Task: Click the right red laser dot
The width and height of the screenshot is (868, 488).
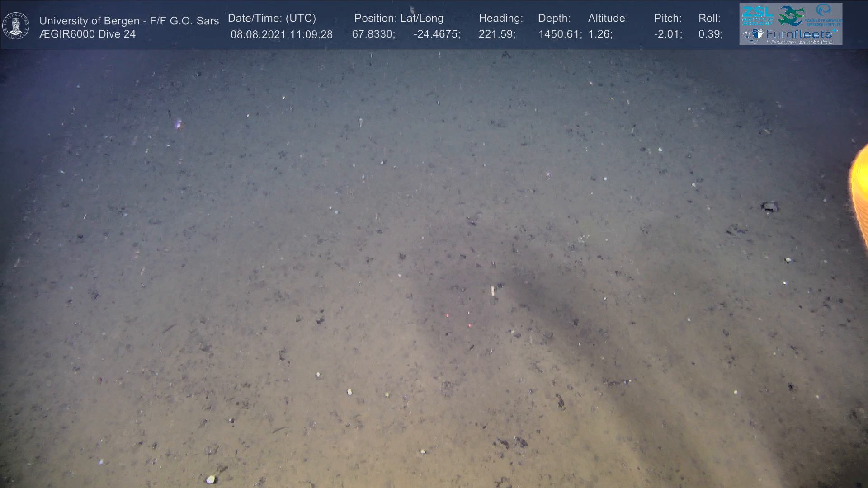Action: tap(470, 325)
